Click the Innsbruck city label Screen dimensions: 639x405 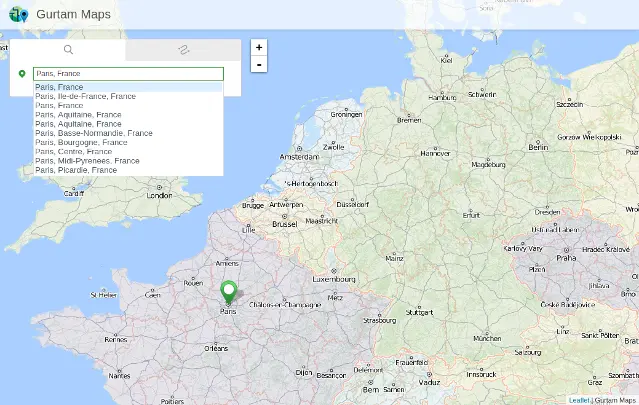(x=481, y=374)
